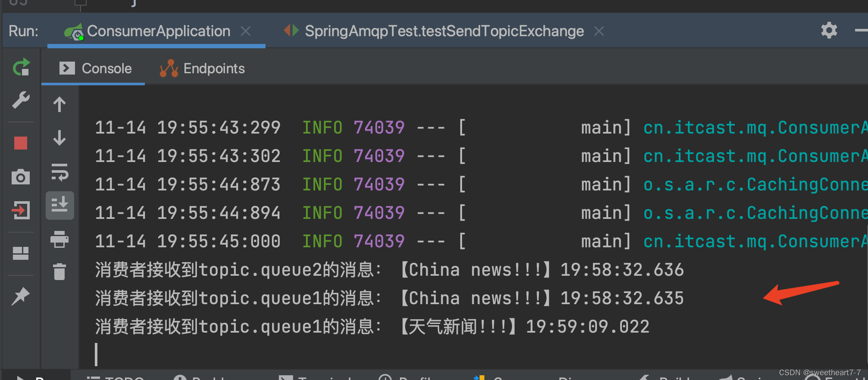Screen dimensions: 868x380
Task: Open Run panel settings gear
Action: pos(829,30)
